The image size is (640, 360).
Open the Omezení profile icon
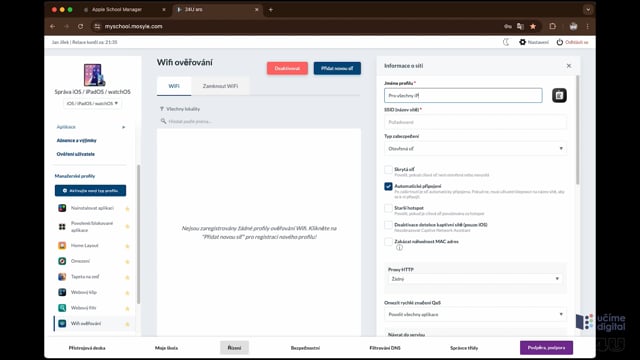62,261
